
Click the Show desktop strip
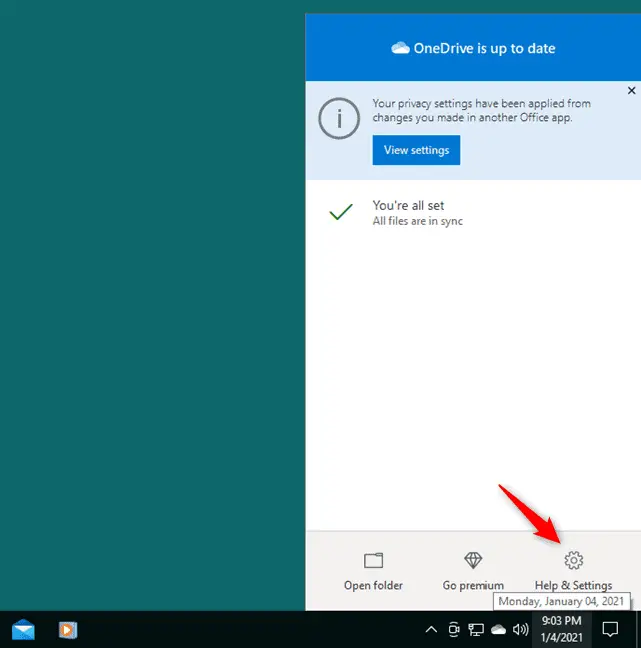638,629
